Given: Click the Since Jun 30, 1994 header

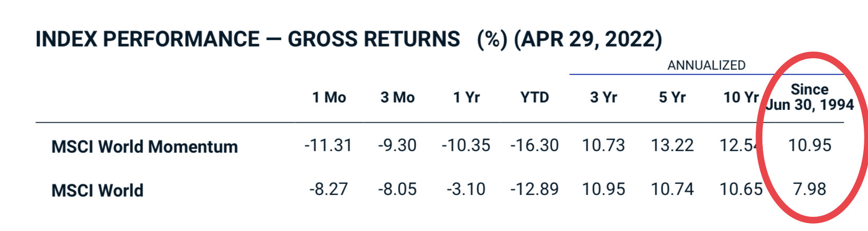Looking at the screenshot, I should [809, 97].
